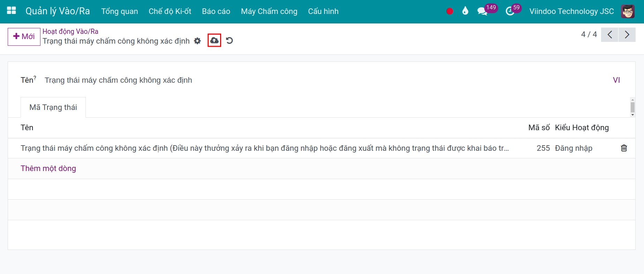The width and height of the screenshot is (644, 274).
Task: Click the water drop icon in navbar
Action: 465,11
